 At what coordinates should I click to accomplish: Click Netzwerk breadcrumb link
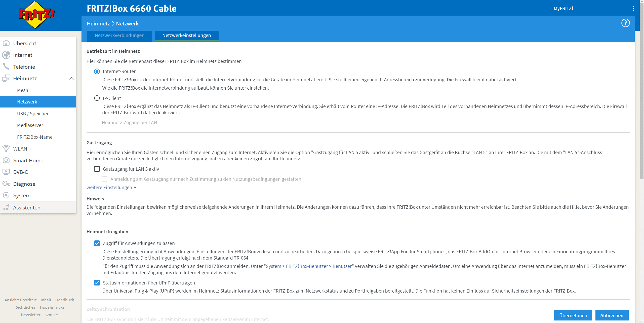pos(127,23)
